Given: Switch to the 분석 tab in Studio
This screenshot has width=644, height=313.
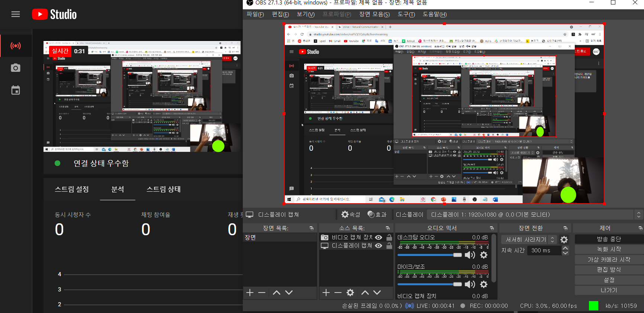Looking at the screenshot, I should click(117, 189).
